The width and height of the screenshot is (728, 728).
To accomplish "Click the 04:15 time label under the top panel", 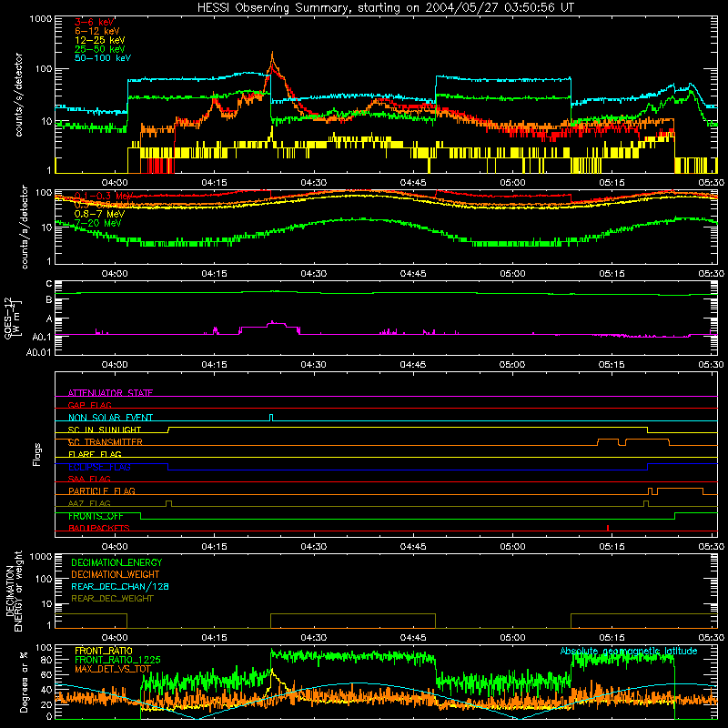I will click(214, 183).
